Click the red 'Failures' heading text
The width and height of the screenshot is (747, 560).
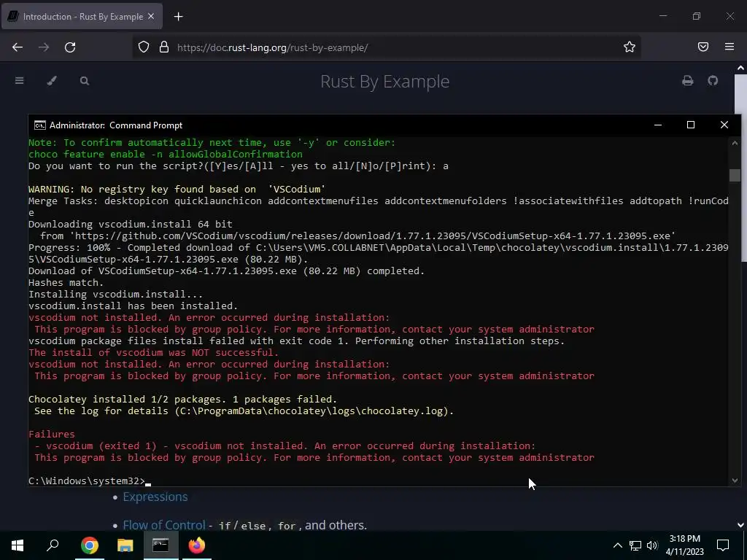tap(52, 435)
